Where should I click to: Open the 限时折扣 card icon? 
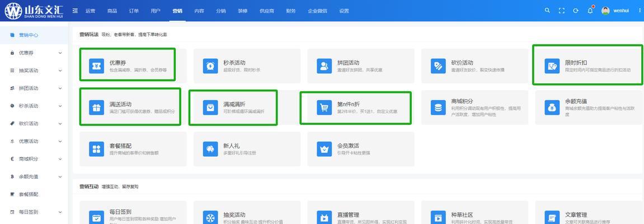pos(552,66)
